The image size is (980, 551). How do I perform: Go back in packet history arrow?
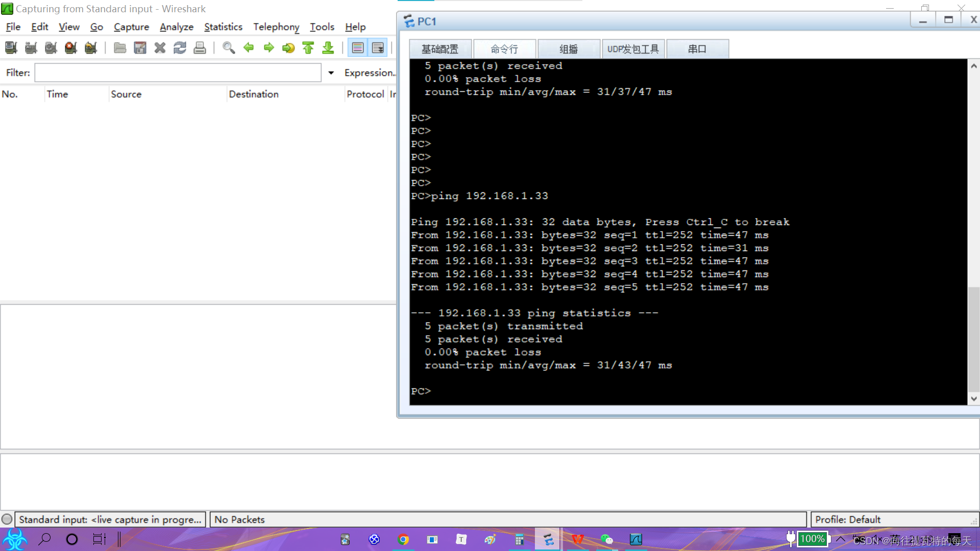[249, 48]
